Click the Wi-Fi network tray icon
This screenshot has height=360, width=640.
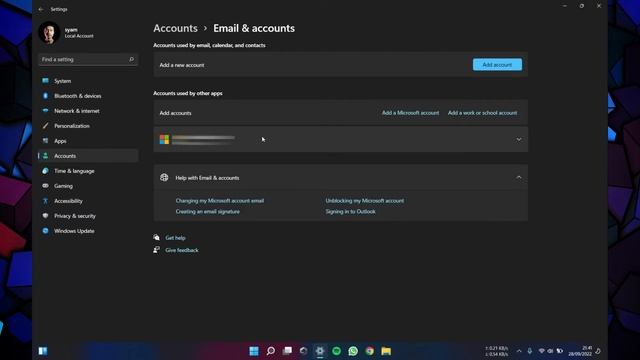pyautogui.click(x=541, y=351)
